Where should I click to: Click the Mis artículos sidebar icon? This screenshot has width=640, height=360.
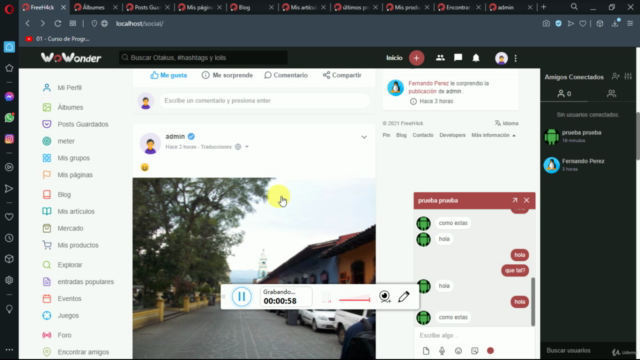point(47,211)
